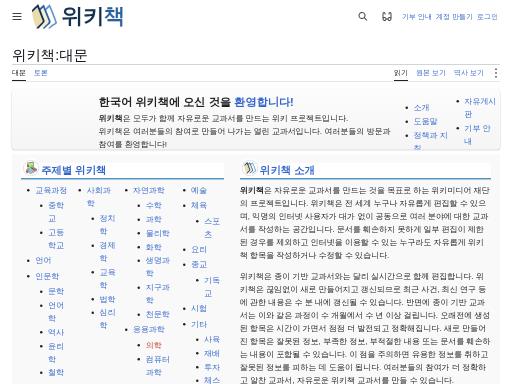Image resolution: width=512 pixels, height=384 pixels.
Task: Open search with the magnifier icon
Action: point(362,16)
